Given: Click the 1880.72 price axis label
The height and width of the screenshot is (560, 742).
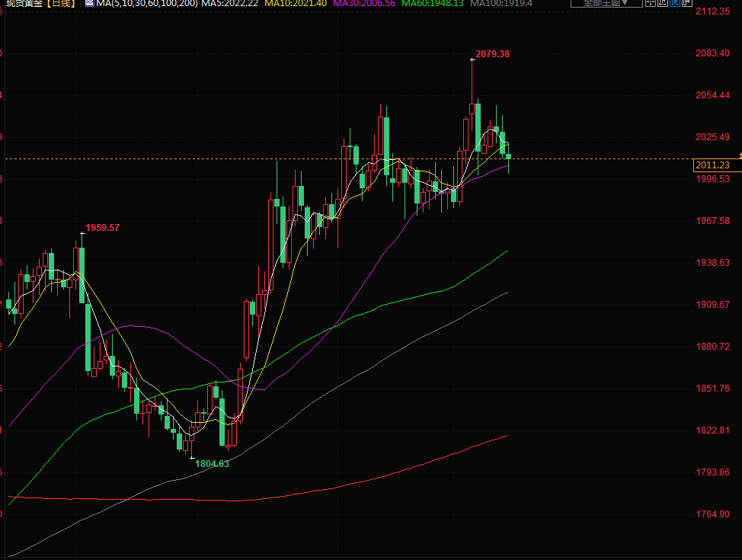Looking at the screenshot, I should [x=712, y=347].
